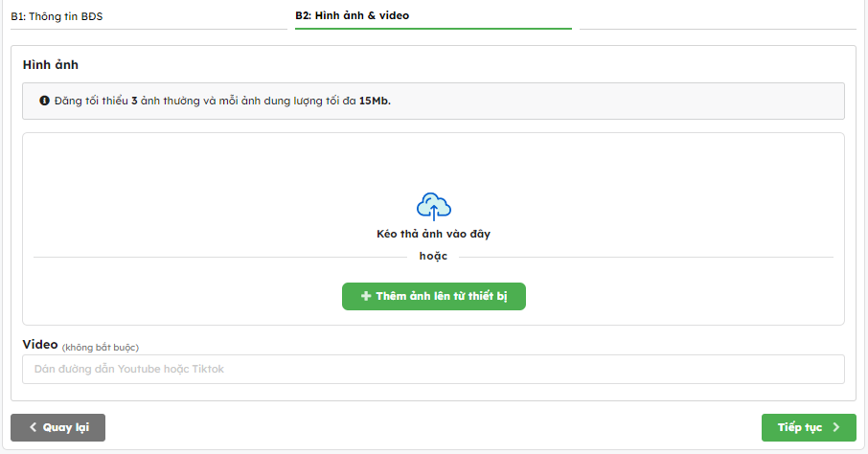This screenshot has height=454, width=868.
Task: Click the Kéo thả ảnh vào đây text
Action: coord(433,234)
